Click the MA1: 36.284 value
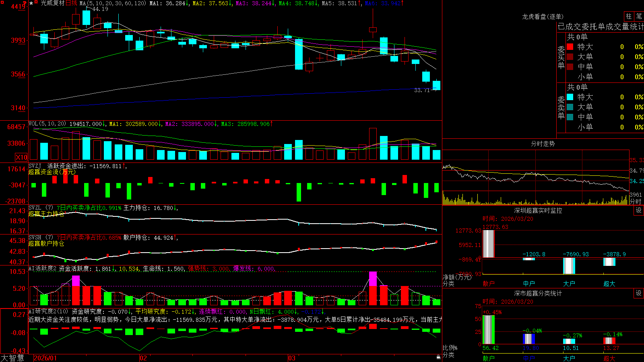 [167, 3]
